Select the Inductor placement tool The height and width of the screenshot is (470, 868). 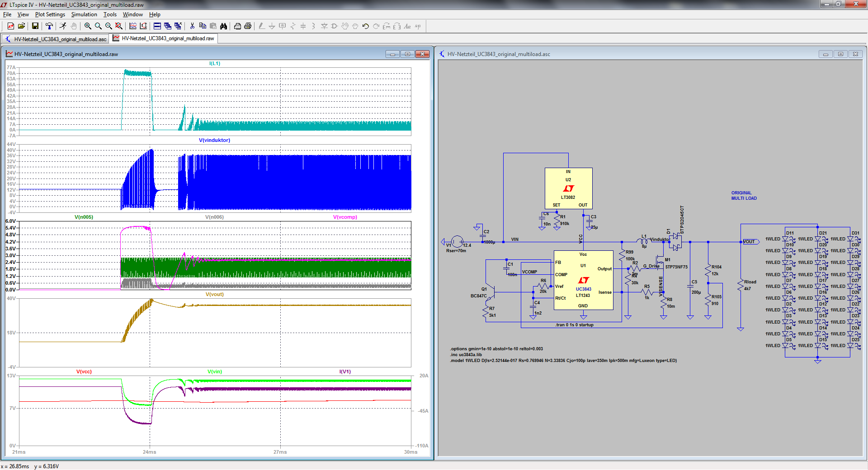point(314,26)
